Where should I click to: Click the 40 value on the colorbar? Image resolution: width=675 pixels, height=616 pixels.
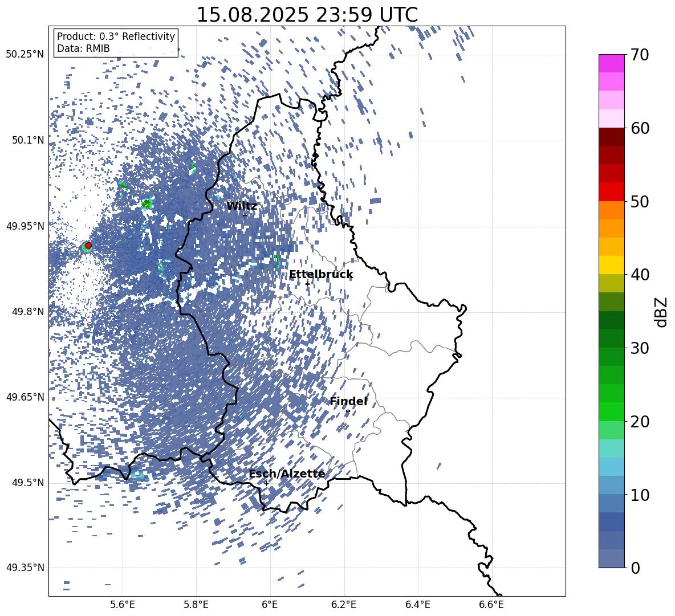(640, 275)
